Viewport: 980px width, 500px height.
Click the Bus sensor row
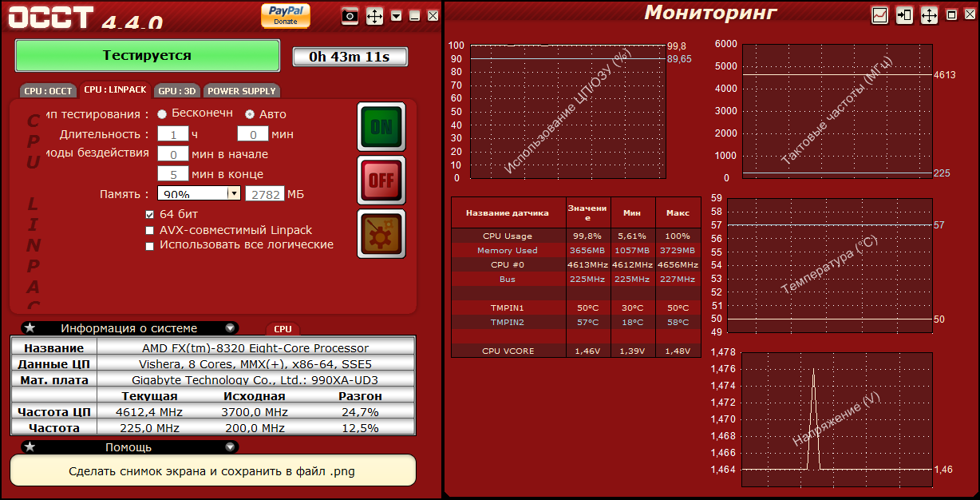[x=576, y=279]
